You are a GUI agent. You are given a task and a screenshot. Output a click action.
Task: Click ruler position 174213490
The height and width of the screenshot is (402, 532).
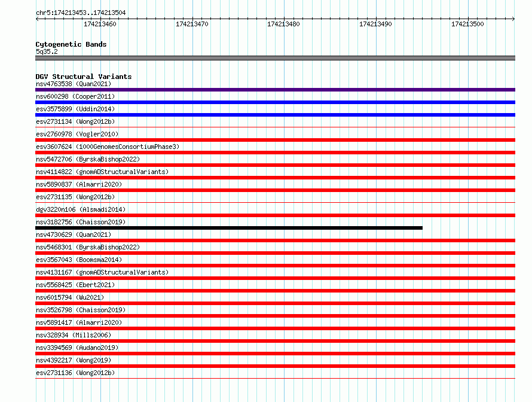click(375, 24)
